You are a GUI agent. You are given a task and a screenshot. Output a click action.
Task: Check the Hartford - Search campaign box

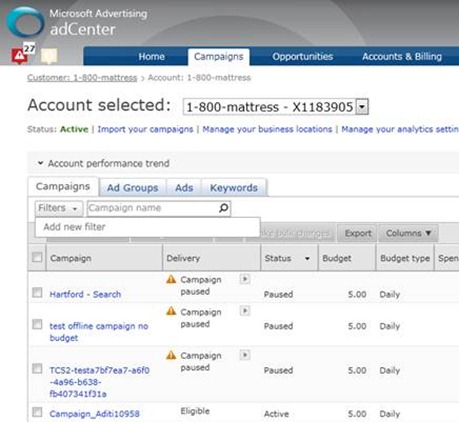37,293
